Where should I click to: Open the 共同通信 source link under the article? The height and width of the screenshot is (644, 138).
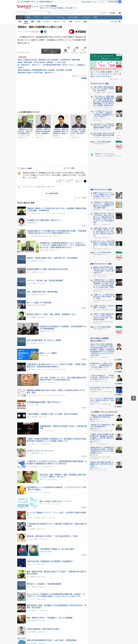pyautogui.click(x=84, y=78)
